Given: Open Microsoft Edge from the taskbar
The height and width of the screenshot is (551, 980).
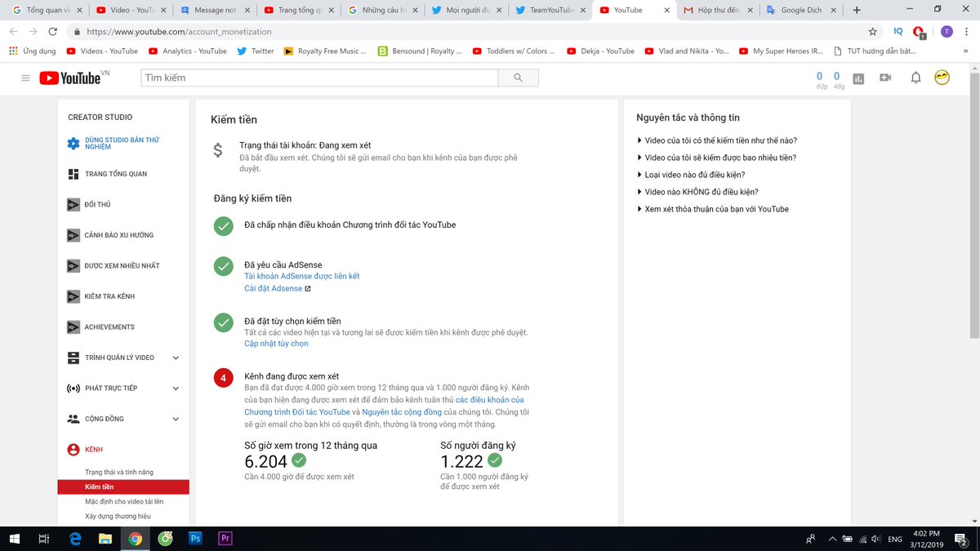Looking at the screenshot, I should point(75,539).
